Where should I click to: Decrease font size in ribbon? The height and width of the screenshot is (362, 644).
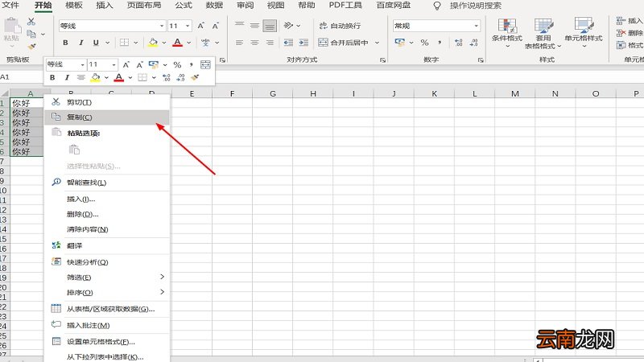point(215,26)
